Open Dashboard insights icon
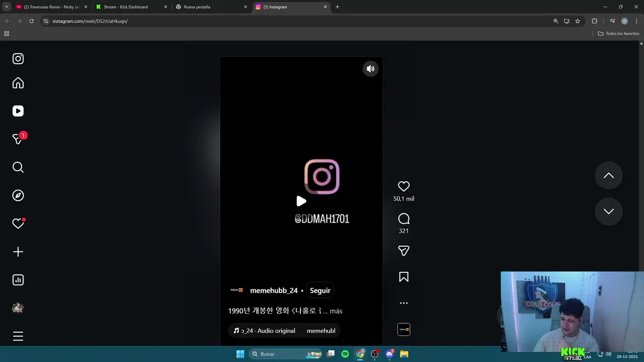644x362 pixels. click(x=18, y=280)
